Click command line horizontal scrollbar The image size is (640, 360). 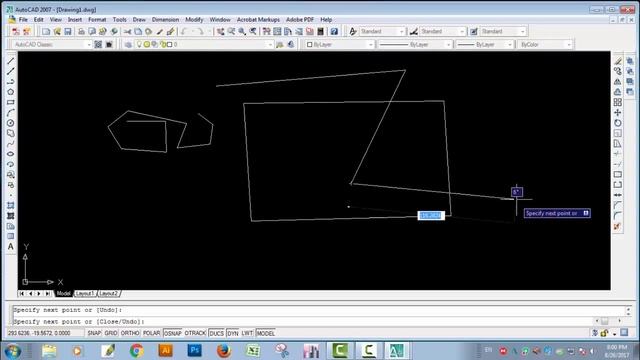pos(608,321)
